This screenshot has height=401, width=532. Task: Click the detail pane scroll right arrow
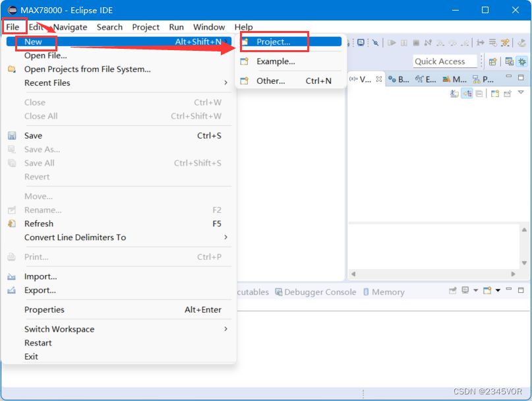click(x=513, y=274)
